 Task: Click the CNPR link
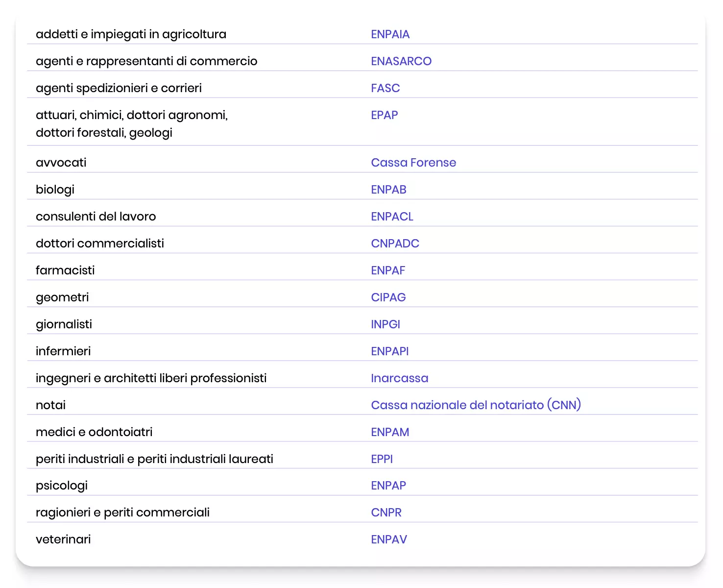point(386,513)
